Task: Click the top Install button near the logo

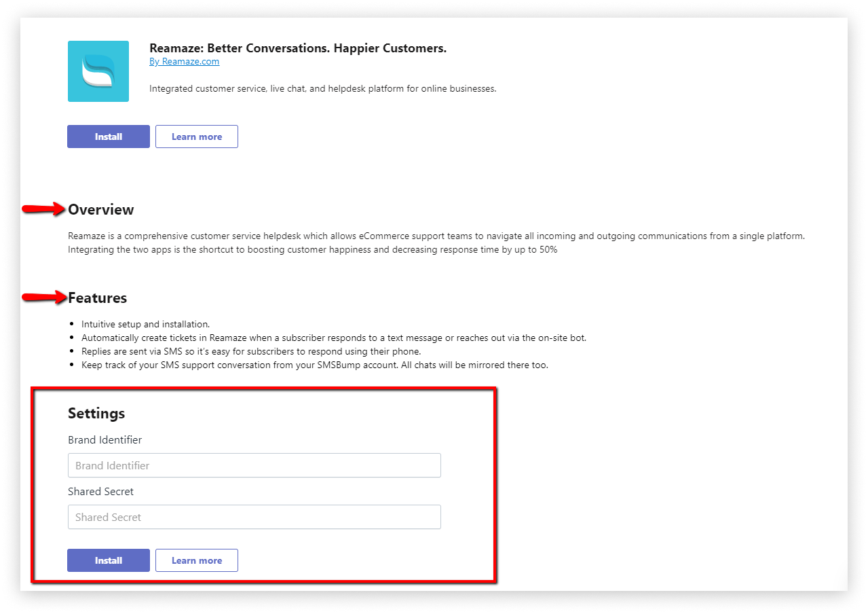Action: click(109, 137)
